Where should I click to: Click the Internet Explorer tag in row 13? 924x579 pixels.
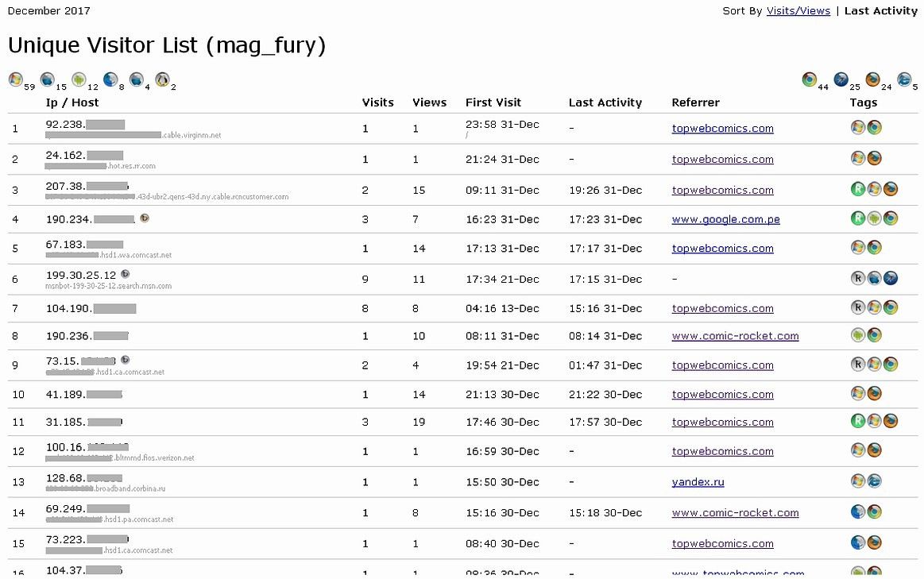(x=874, y=481)
